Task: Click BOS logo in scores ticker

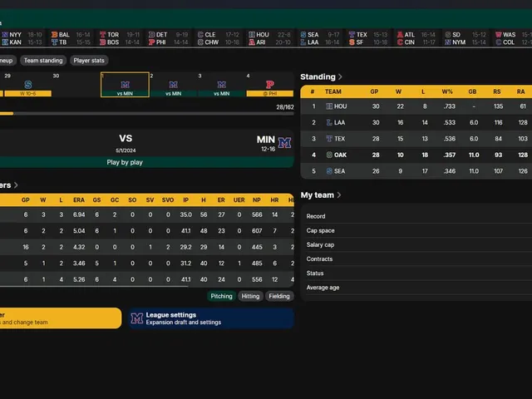Action: [x=103, y=42]
